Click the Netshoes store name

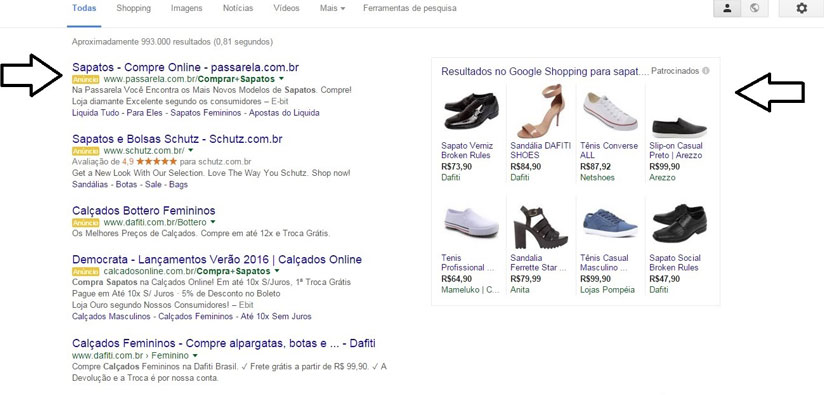point(597,178)
